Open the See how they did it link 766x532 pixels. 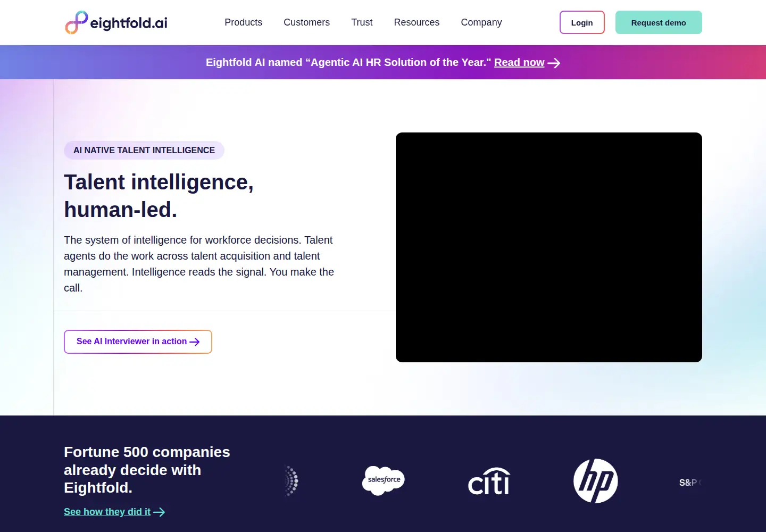[107, 512]
